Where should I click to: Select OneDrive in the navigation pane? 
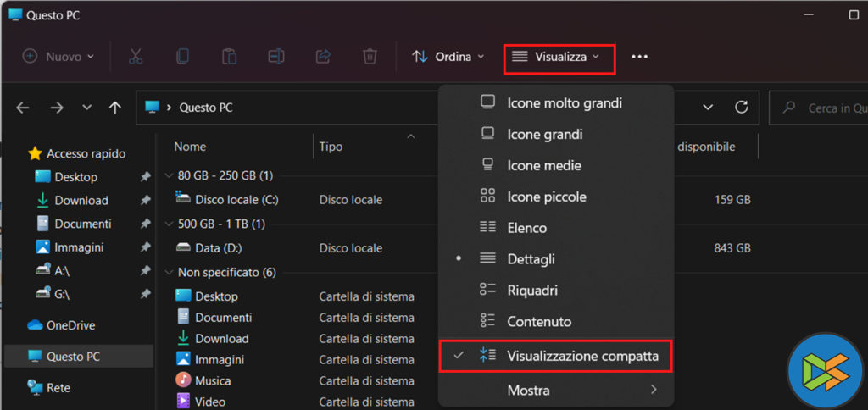tap(70, 325)
